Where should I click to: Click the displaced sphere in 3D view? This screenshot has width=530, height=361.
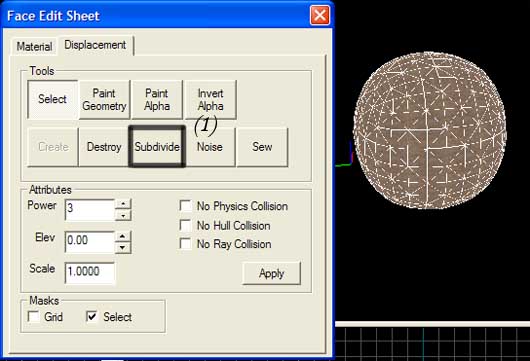point(430,130)
